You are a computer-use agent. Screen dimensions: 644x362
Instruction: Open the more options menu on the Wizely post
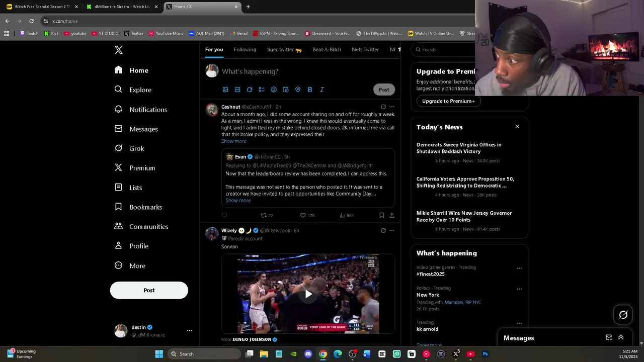[x=392, y=230]
